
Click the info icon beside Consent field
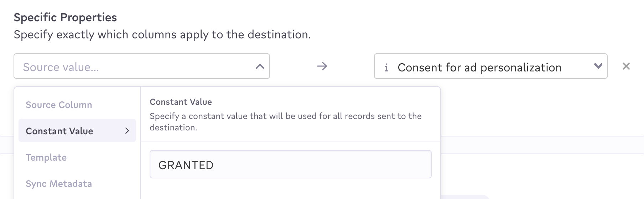coord(386,68)
